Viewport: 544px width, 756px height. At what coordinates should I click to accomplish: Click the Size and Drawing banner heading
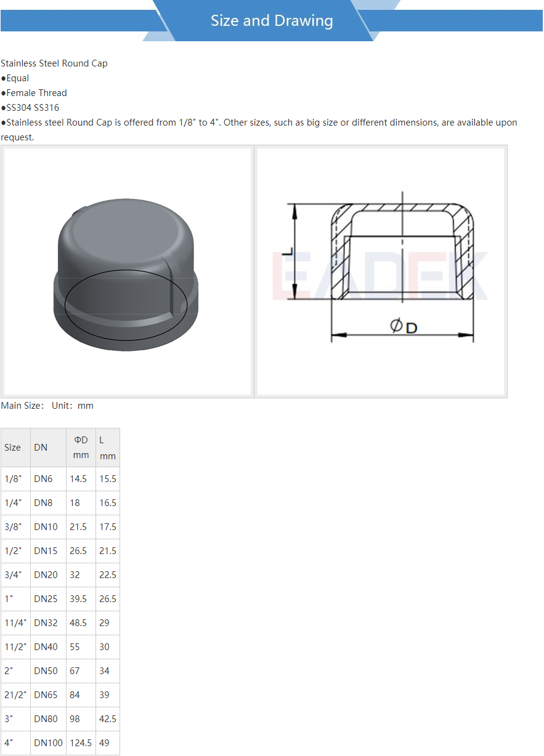pos(272,20)
